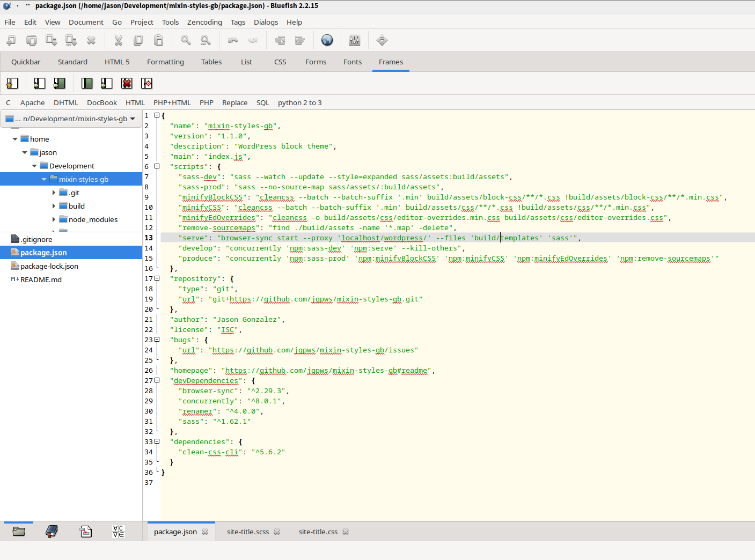Open the Apache custom menu

[x=32, y=102]
